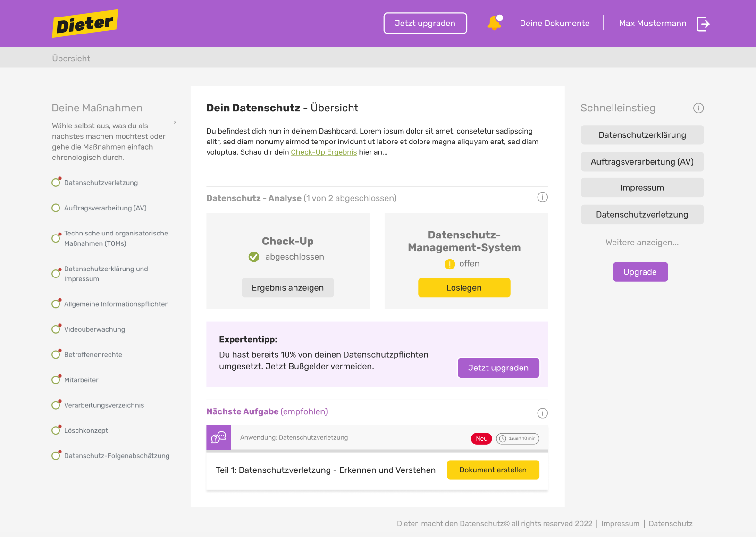The width and height of the screenshot is (756, 537).
Task: Select the Löschkonzept status circle
Action: coord(56,430)
